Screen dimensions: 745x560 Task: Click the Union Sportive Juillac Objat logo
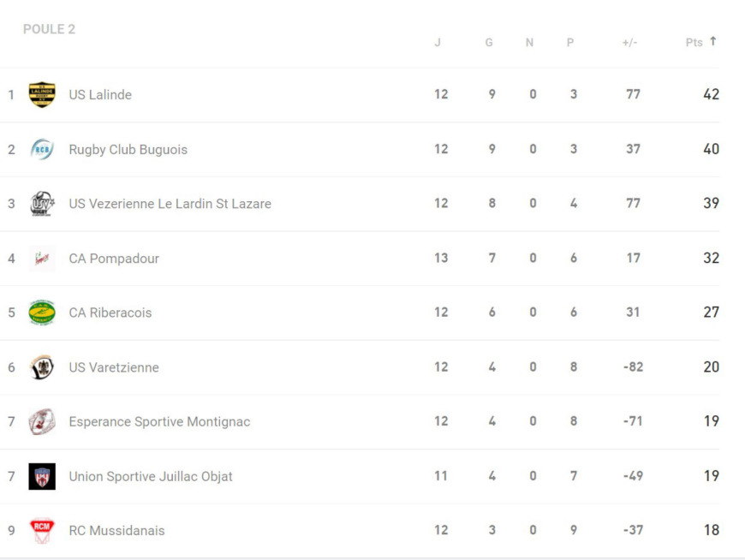click(42, 476)
